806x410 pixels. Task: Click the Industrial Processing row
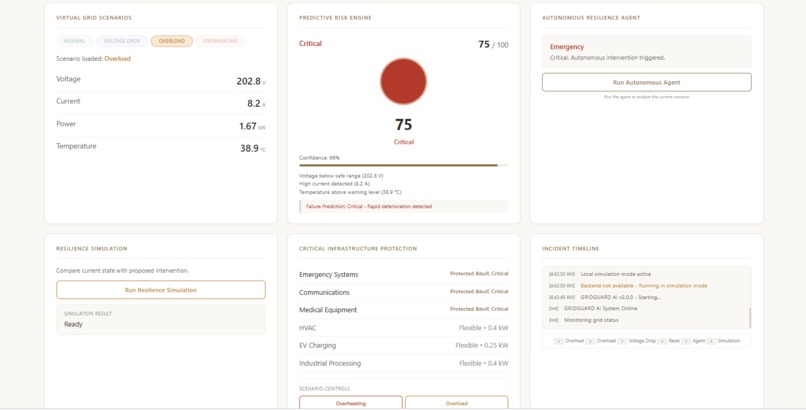pyautogui.click(x=404, y=363)
